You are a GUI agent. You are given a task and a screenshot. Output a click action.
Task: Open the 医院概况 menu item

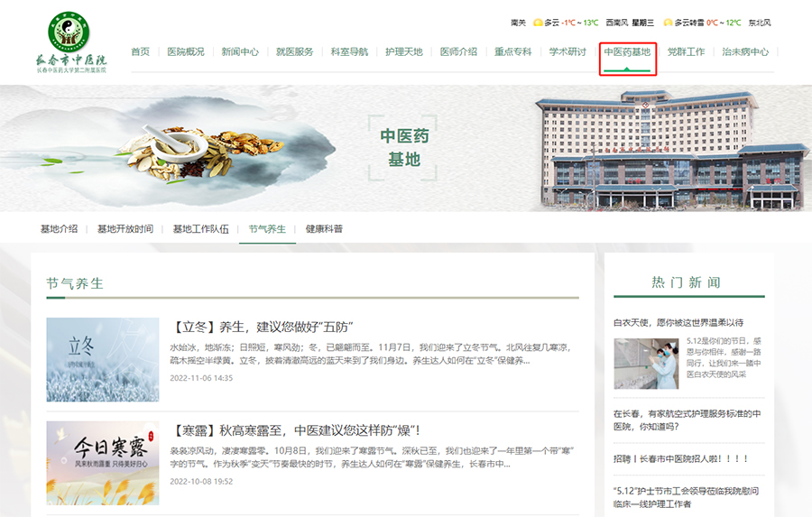(186, 52)
